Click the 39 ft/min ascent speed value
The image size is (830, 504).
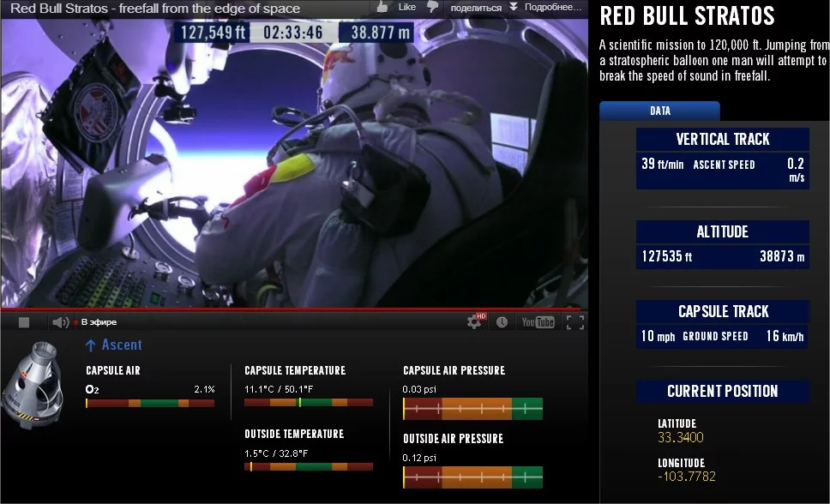tap(662, 164)
